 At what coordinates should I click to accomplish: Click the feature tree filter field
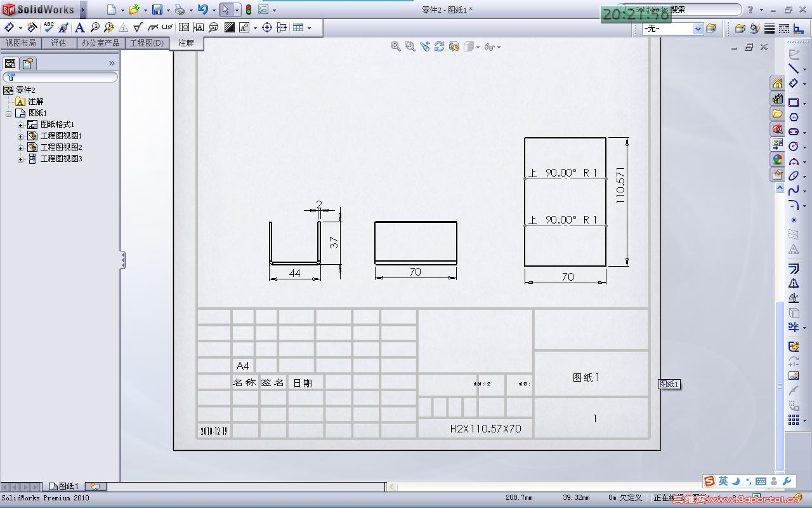[x=60, y=77]
